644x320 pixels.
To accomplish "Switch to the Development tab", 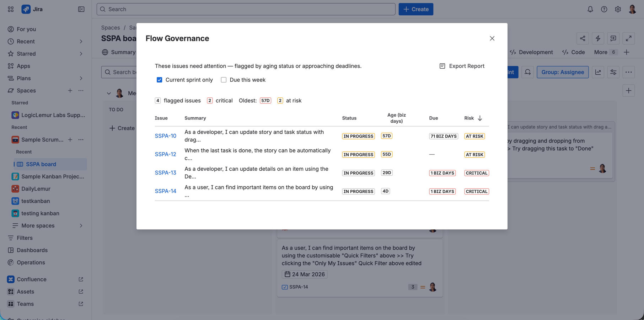I will pyautogui.click(x=531, y=52).
